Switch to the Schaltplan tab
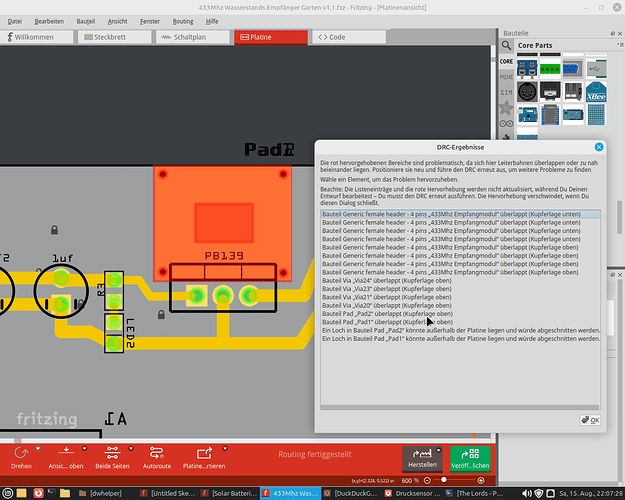Viewport: 625px width, 500px height. [x=193, y=37]
